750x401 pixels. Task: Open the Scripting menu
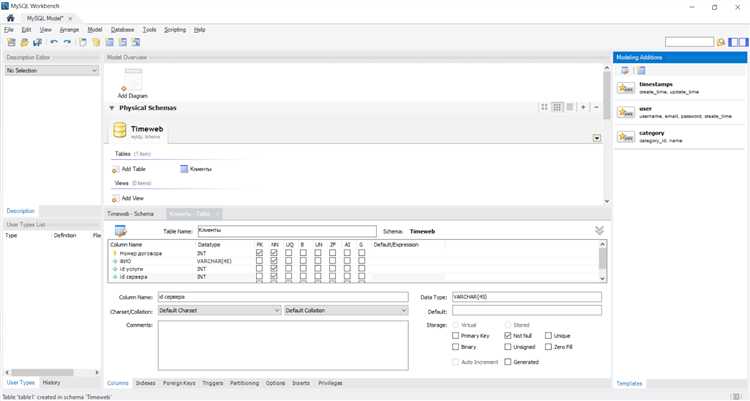coord(175,30)
